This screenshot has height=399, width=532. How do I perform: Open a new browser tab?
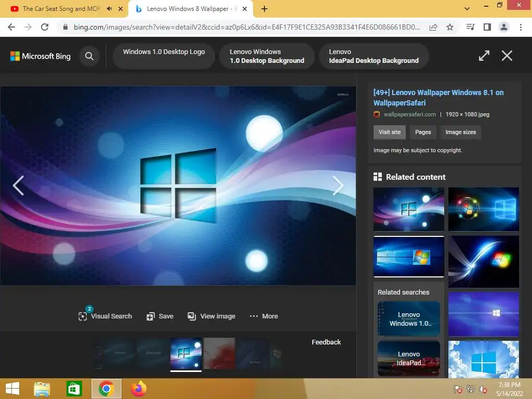pos(264,9)
